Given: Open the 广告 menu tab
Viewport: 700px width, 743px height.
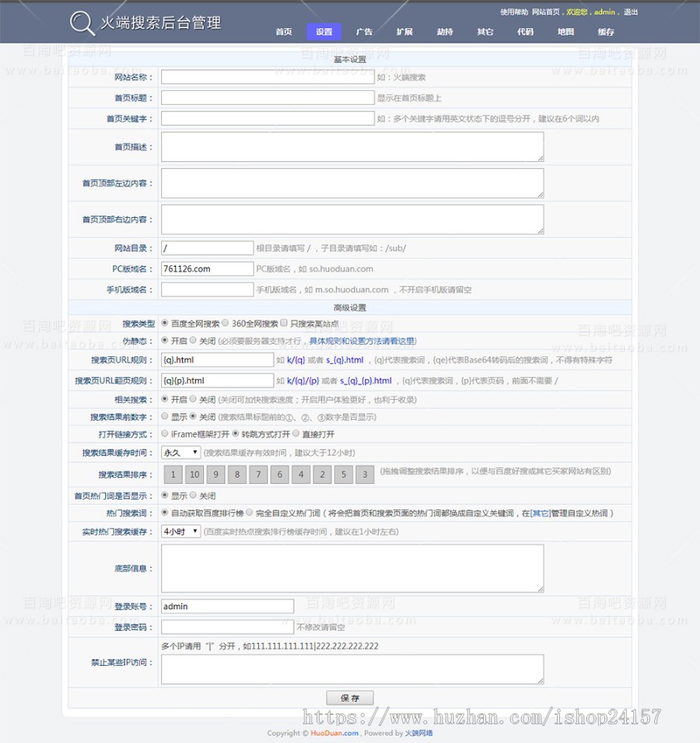Looking at the screenshot, I should point(364,32).
